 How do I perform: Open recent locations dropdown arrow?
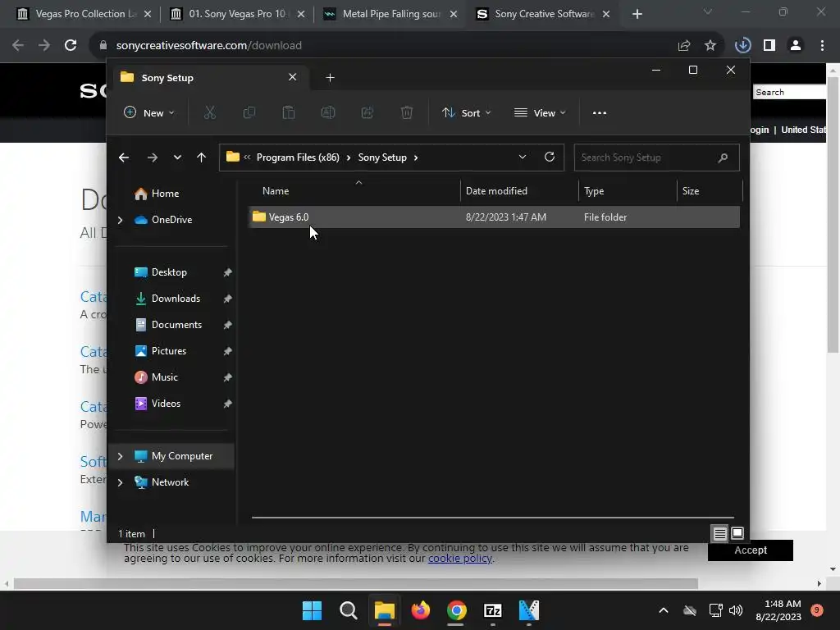tap(177, 157)
